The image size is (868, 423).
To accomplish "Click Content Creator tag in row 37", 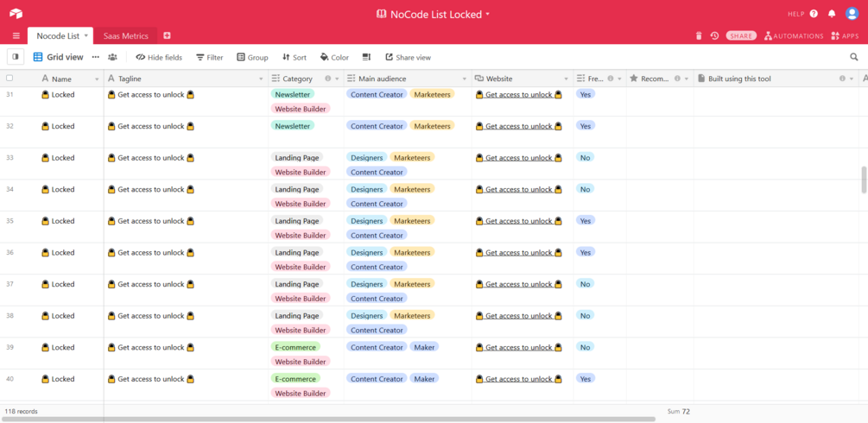I will (377, 299).
